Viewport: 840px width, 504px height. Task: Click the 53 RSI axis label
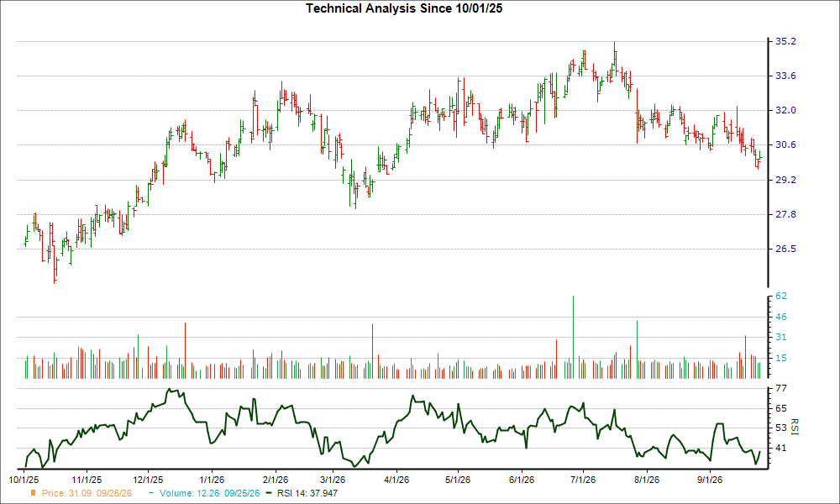(781, 428)
